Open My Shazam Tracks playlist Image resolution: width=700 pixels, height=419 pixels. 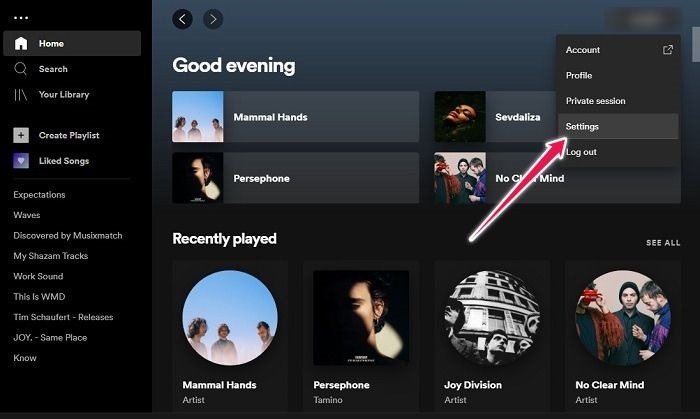click(x=50, y=256)
